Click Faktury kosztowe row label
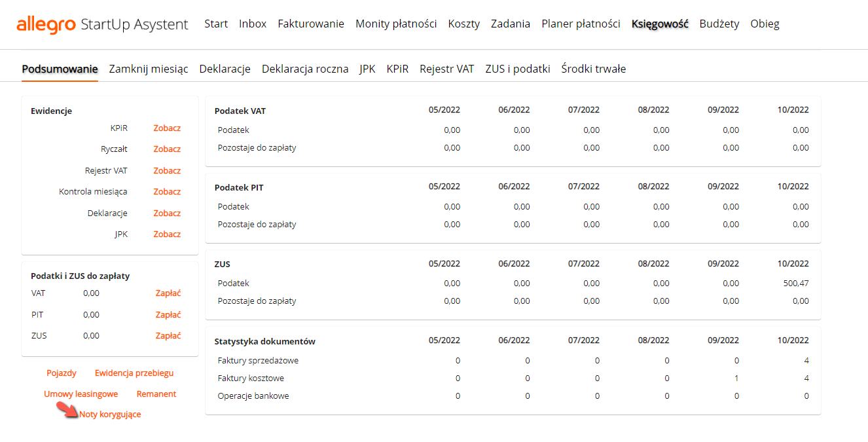 click(x=251, y=378)
